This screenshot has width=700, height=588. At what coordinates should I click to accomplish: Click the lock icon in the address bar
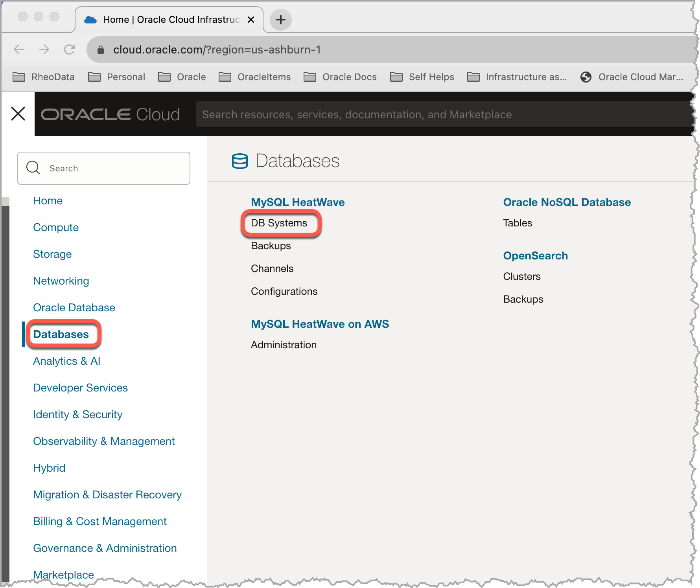(x=101, y=50)
